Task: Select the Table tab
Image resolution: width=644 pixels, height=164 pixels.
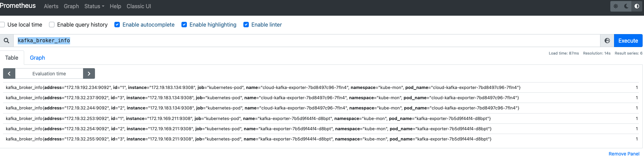Action: point(12,58)
